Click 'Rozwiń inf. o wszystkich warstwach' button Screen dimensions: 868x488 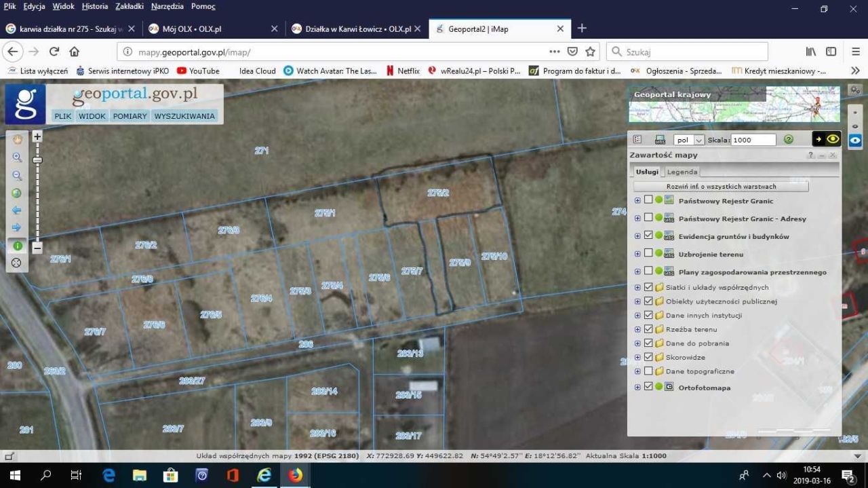click(x=721, y=187)
